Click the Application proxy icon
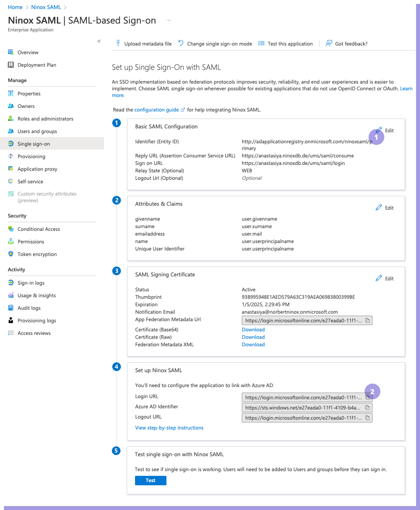This screenshot has width=420, height=510. point(11,169)
